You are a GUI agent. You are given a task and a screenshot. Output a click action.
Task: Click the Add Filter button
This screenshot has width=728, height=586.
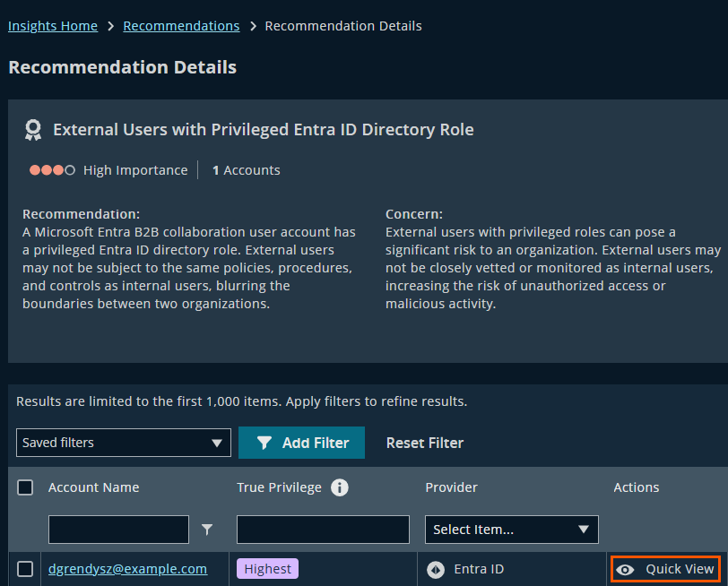302,443
